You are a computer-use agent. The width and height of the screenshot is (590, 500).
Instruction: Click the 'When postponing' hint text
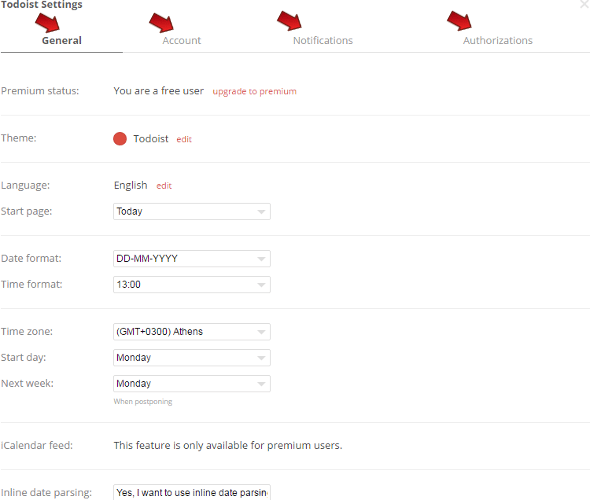click(143, 401)
